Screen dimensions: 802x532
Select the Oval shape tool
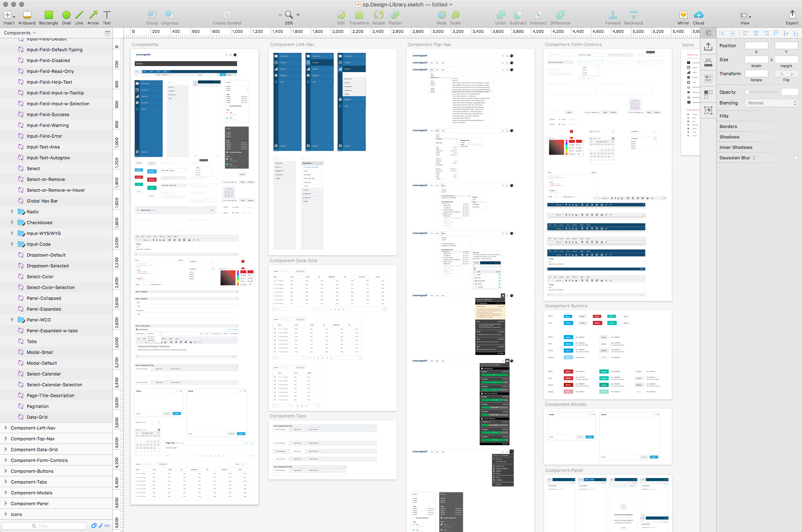point(66,16)
